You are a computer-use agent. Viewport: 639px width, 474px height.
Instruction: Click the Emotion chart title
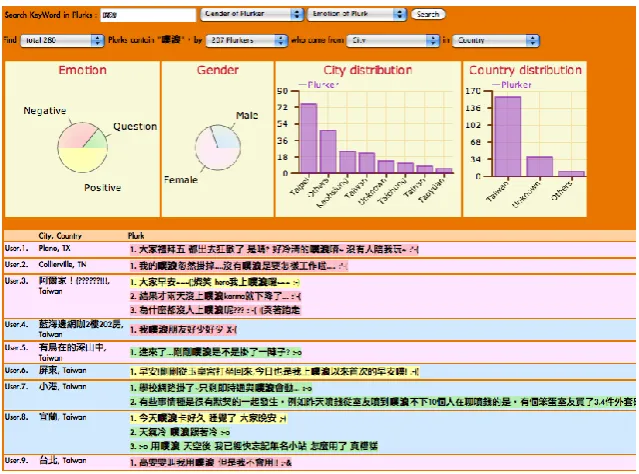coord(82,70)
